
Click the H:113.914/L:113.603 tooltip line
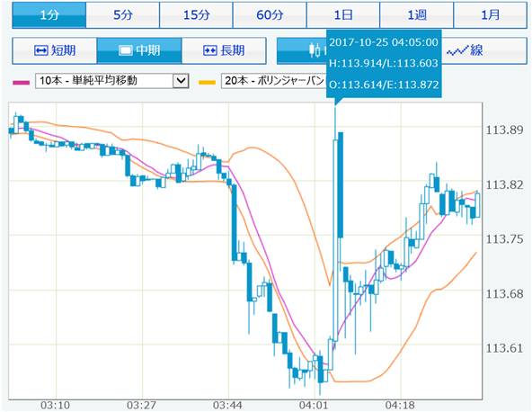pyautogui.click(x=384, y=63)
